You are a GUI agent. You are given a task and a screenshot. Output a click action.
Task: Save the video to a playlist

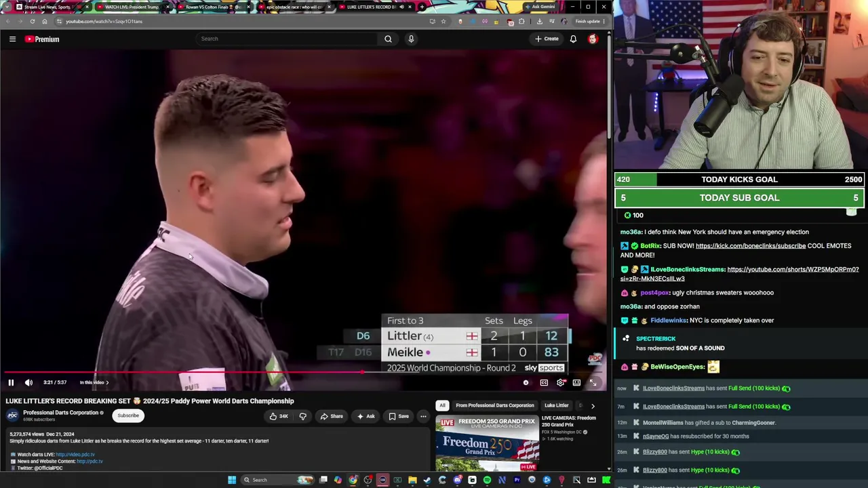399,416
